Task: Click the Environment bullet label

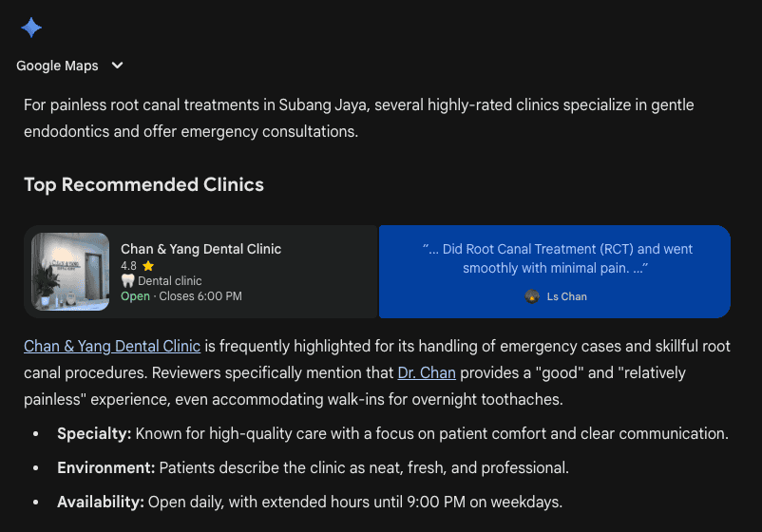Action: tap(105, 467)
